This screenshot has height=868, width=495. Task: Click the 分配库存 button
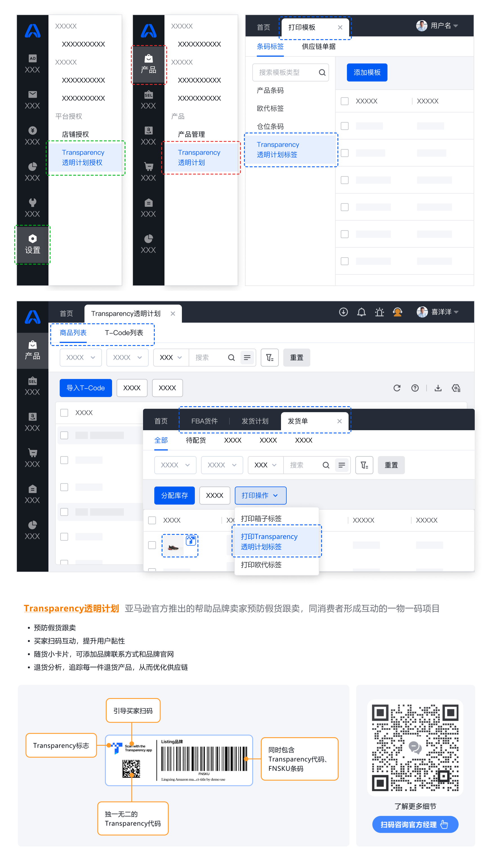pyautogui.click(x=174, y=496)
